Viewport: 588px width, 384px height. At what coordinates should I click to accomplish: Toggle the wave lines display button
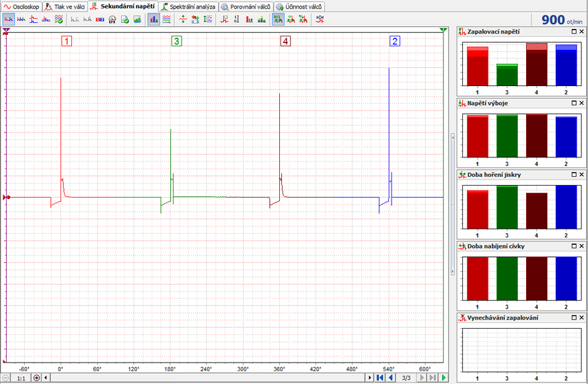click(166, 20)
